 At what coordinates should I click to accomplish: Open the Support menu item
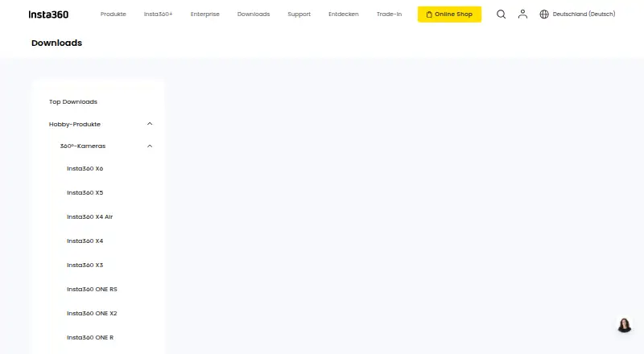(x=299, y=14)
